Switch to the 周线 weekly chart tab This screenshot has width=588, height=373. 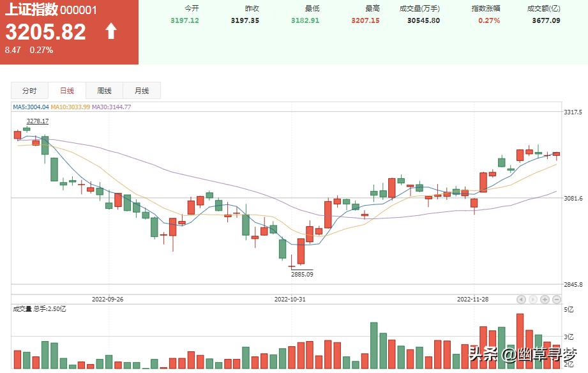pos(104,90)
